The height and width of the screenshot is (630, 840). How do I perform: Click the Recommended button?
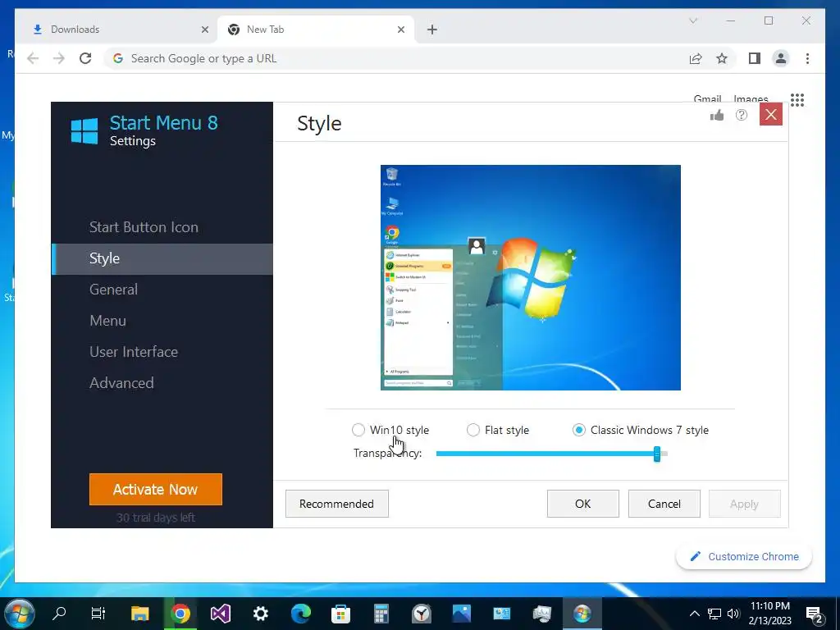(336, 504)
